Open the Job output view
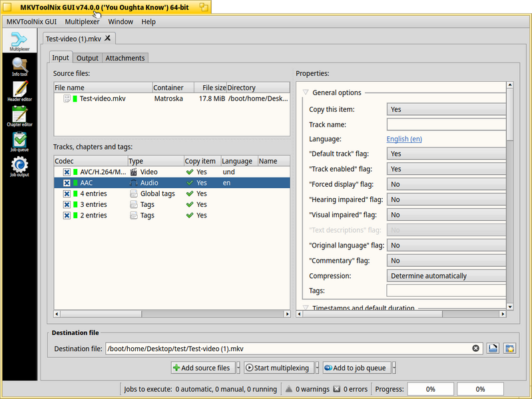 click(19, 167)
